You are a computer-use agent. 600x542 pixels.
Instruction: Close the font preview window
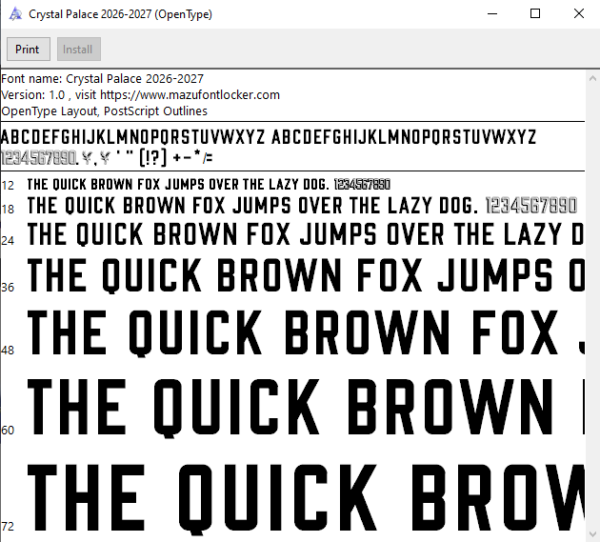579,14
